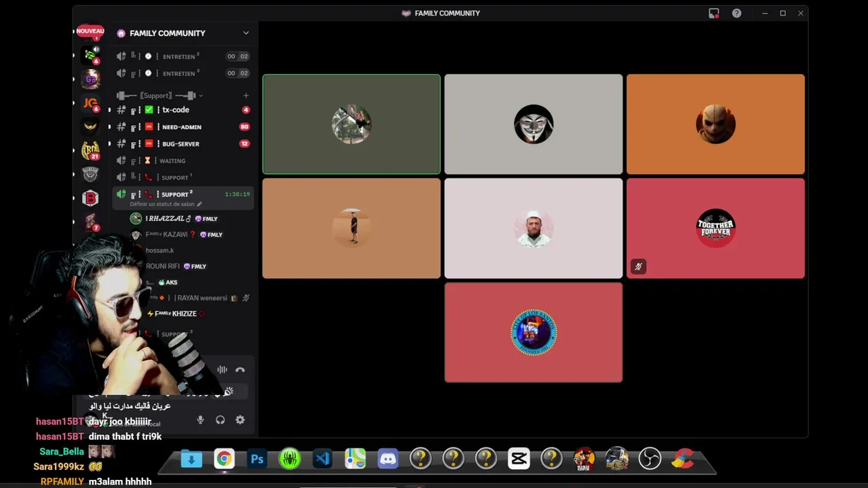Toggle microphone mute in user panel
This screenshot has width=868, height=488.
200,420
